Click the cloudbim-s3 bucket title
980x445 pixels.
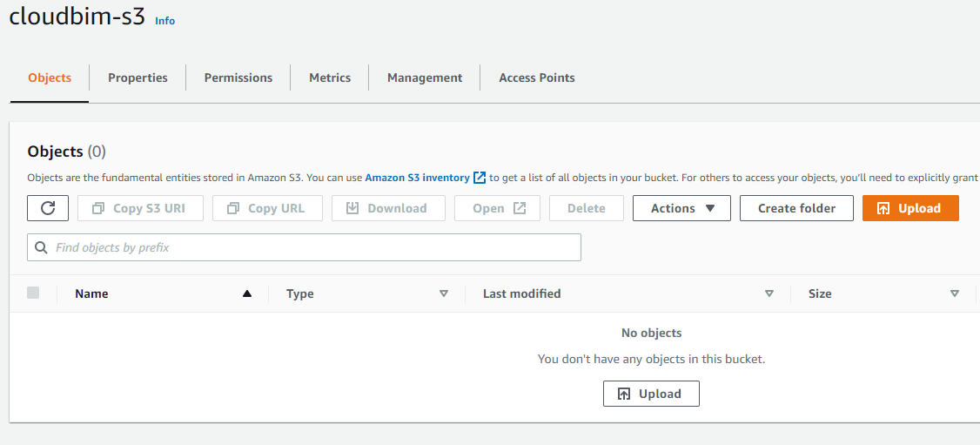(x=77, y=17)
